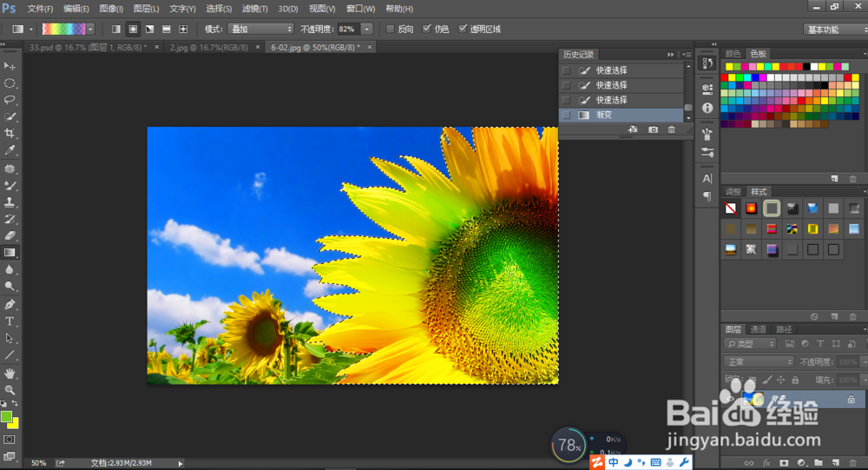The height and width of the screenshot is (470, 868).
Task: Select the Clone Stamp tool
Action: coord(10,202)
